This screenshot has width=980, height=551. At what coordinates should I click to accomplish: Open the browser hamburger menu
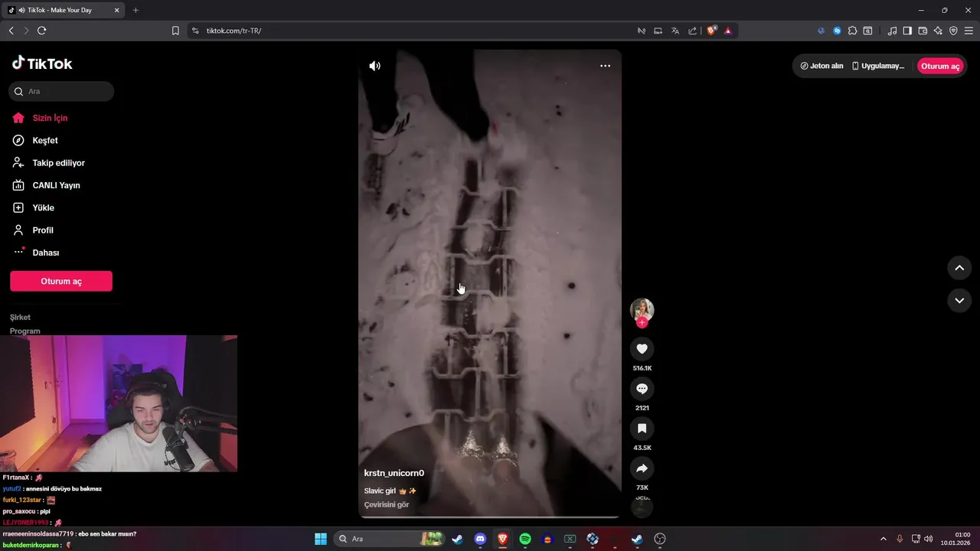(969, 31)
